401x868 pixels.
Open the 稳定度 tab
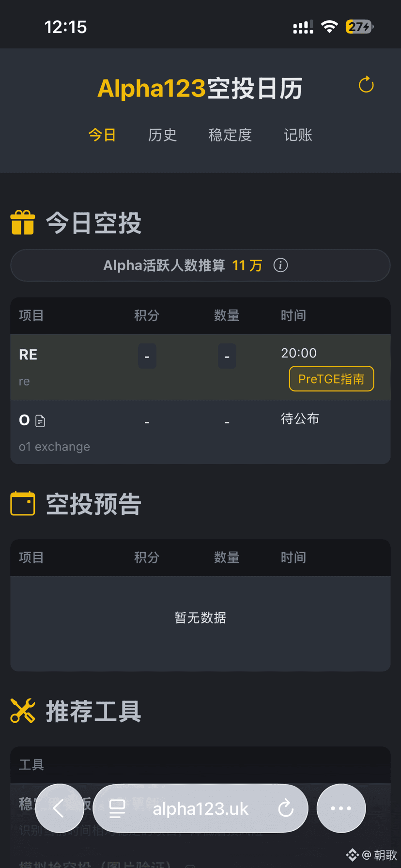click(230, 135)
